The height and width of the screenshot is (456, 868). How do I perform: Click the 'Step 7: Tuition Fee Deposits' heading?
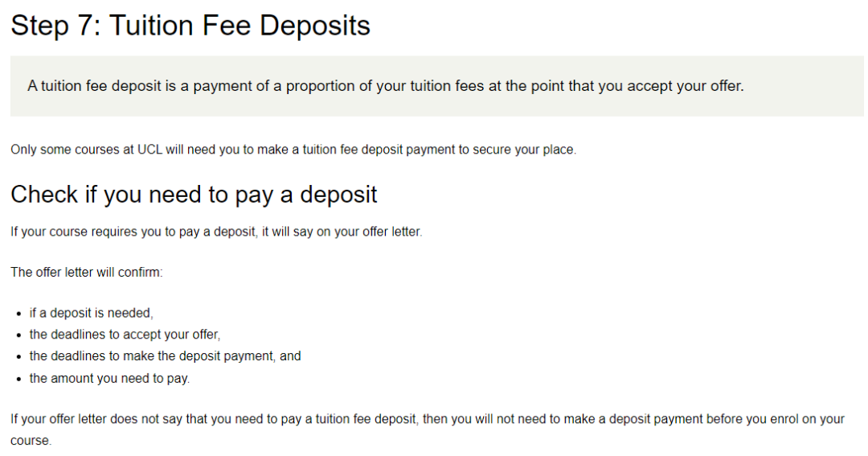pyautogui.click(x=190, y=26)
